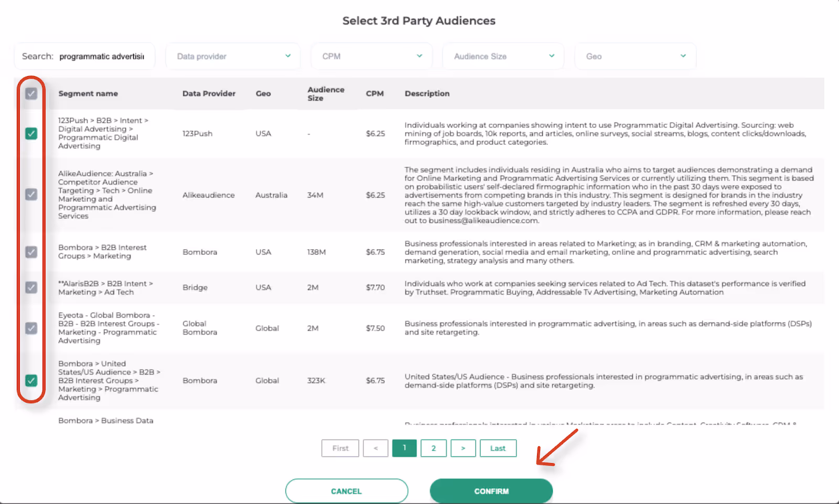Check the AlarisB2B Ad Tech segment checkbox

coord(31,287)
